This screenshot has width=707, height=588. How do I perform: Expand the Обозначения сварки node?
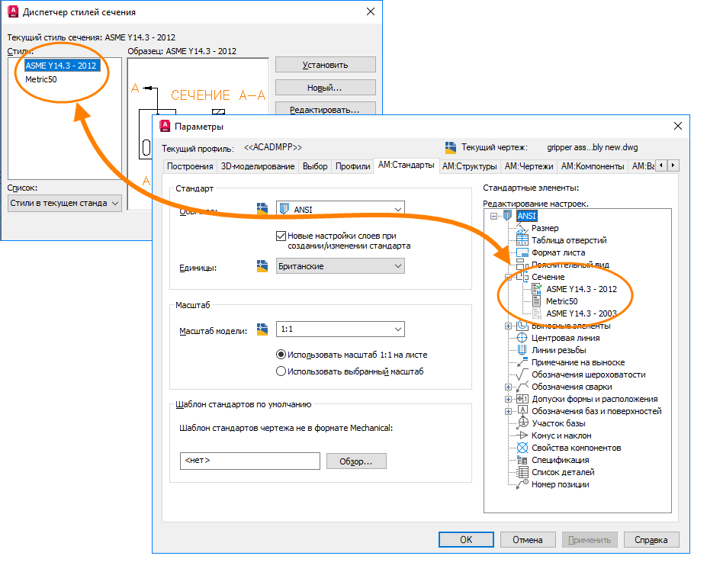(508, 387)
